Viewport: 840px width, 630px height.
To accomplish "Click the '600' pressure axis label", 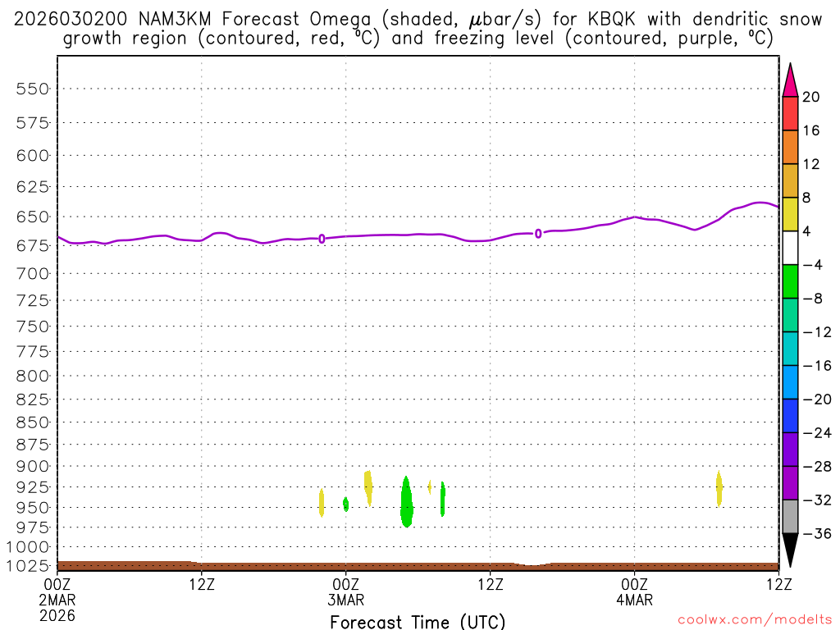I will coord(33,156).
